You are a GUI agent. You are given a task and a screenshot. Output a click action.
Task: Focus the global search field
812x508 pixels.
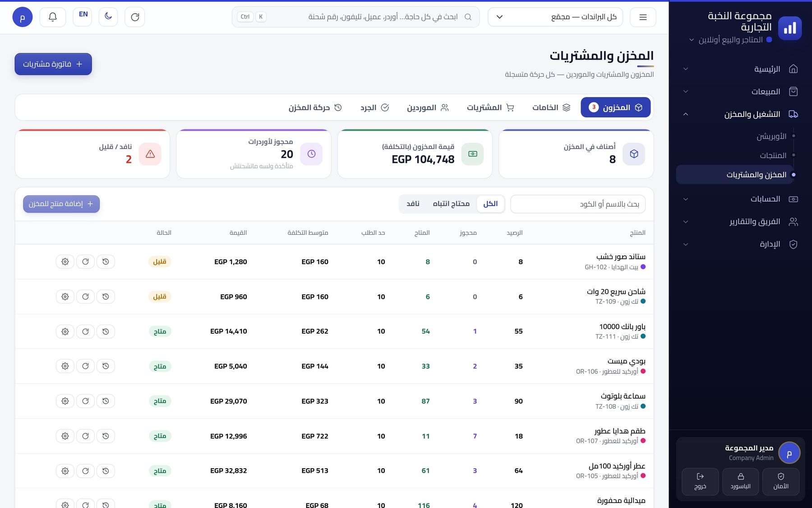[355, 17]
